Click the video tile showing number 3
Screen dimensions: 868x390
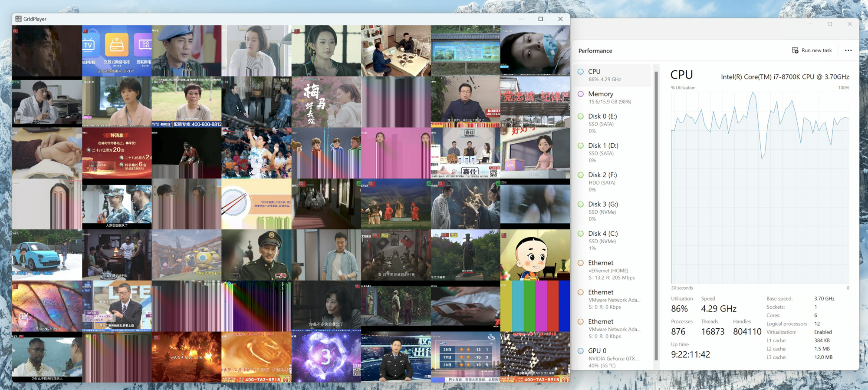pyautogui.click(x=326, y=357)
